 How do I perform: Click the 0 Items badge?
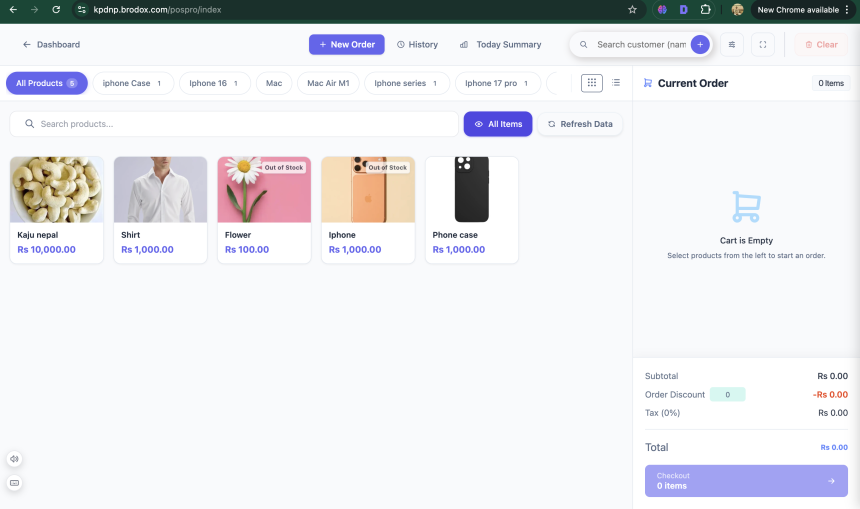(831, 83)
